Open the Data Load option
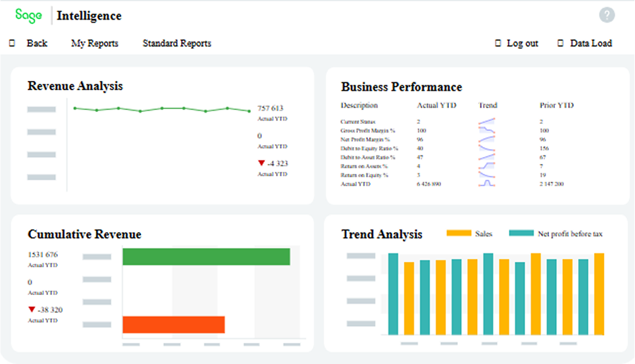Viewport: 635px width, 364px height. click(591, 43)
